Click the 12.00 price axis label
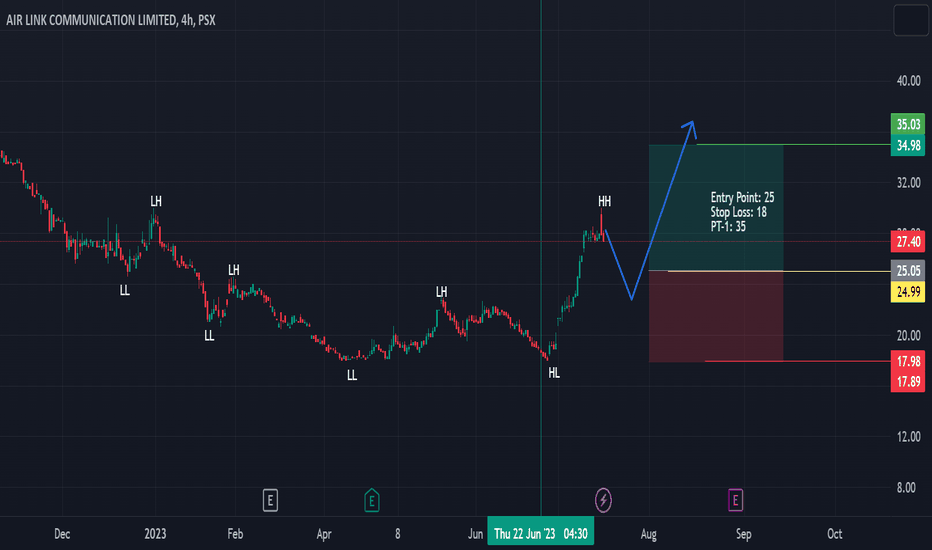This screenshot has width=932, height=550. pos(908,437)
